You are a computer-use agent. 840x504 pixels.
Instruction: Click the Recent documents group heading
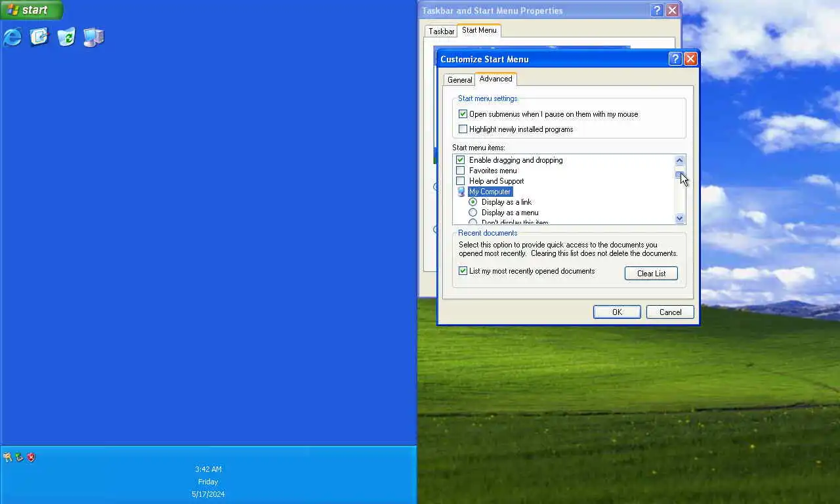[488, 233]
